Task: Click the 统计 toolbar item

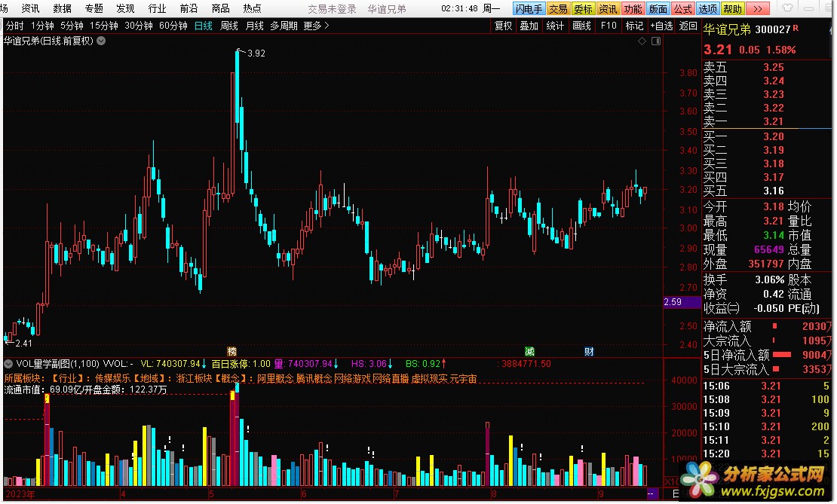Action: pos(555,26)
